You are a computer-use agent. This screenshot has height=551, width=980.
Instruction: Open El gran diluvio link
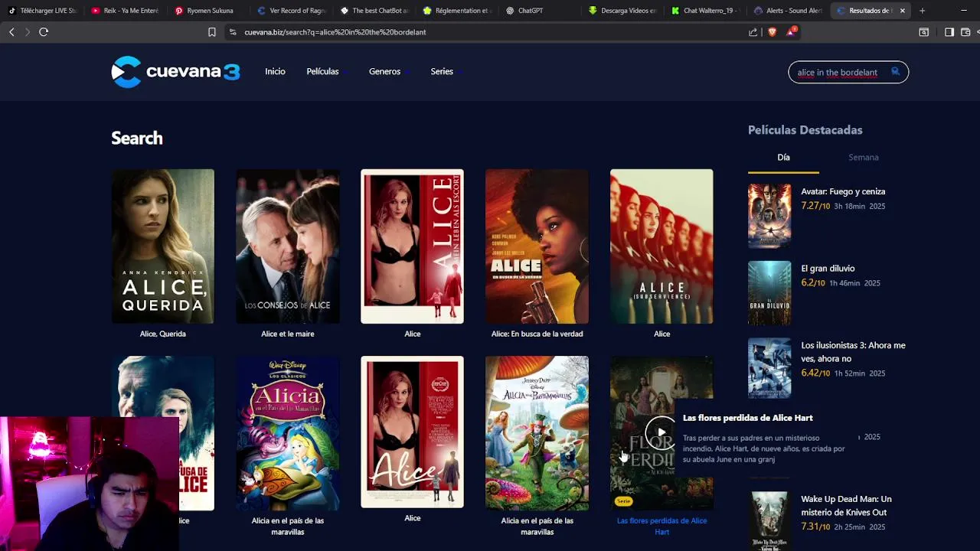click(x=828, y=269)
